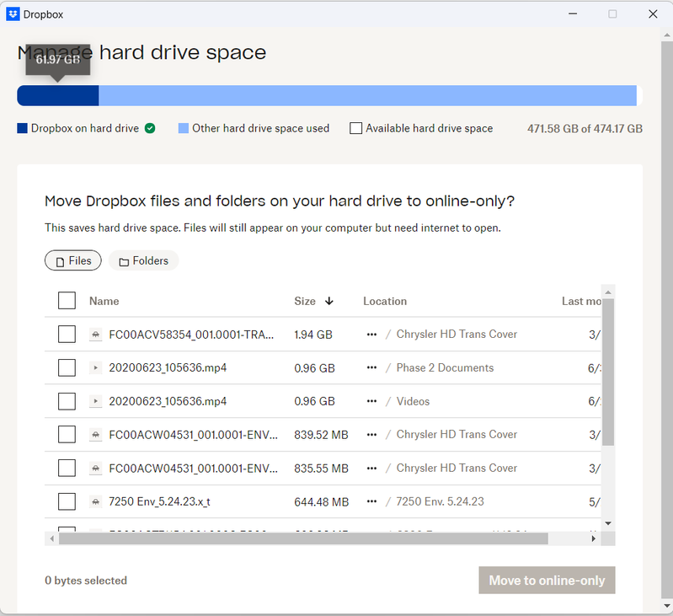Click the green sync checkmark icon

pyautogui.click(x=150, y=128)
